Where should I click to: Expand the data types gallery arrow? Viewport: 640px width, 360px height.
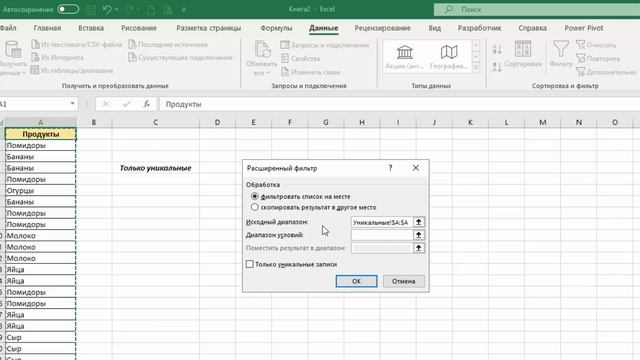[x=476, y=68]
